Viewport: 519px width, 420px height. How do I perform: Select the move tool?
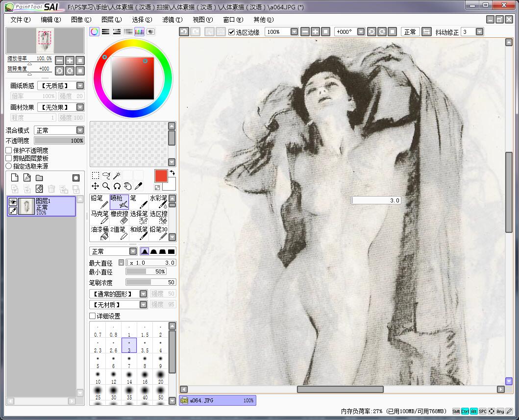(x=96, y=186)
